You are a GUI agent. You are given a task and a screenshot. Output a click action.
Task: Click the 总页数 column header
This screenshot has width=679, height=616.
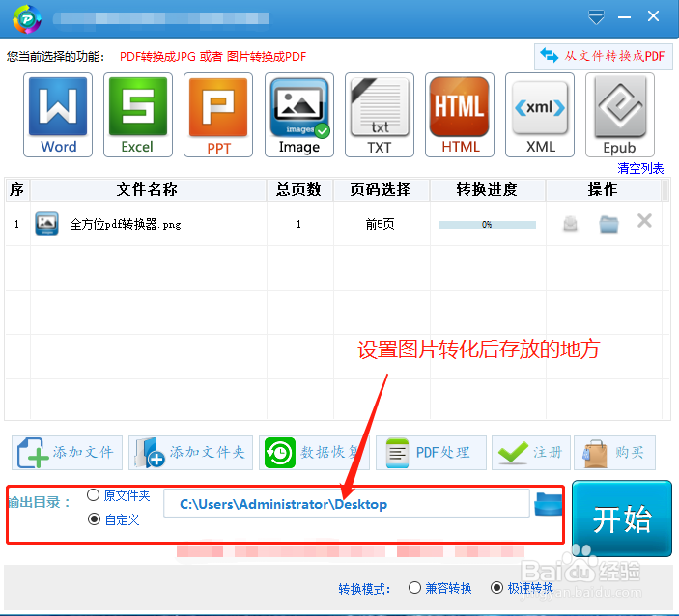pyautogui.click(x=299, y=189)
